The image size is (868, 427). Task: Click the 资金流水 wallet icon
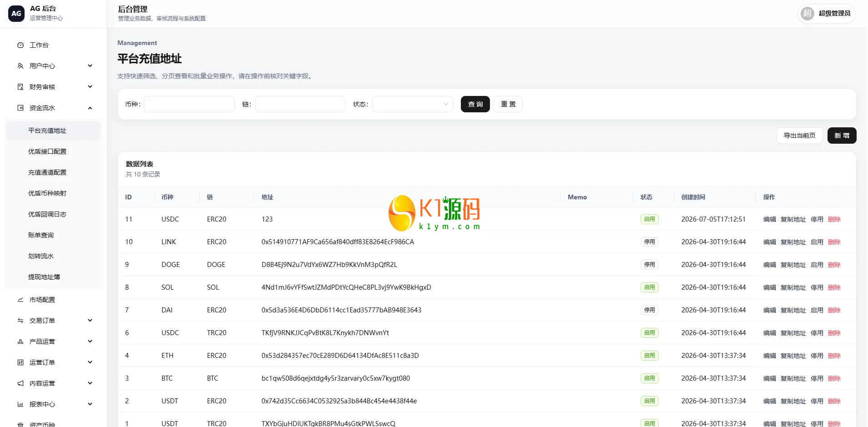pyautogui.click(x=20, y=108)
